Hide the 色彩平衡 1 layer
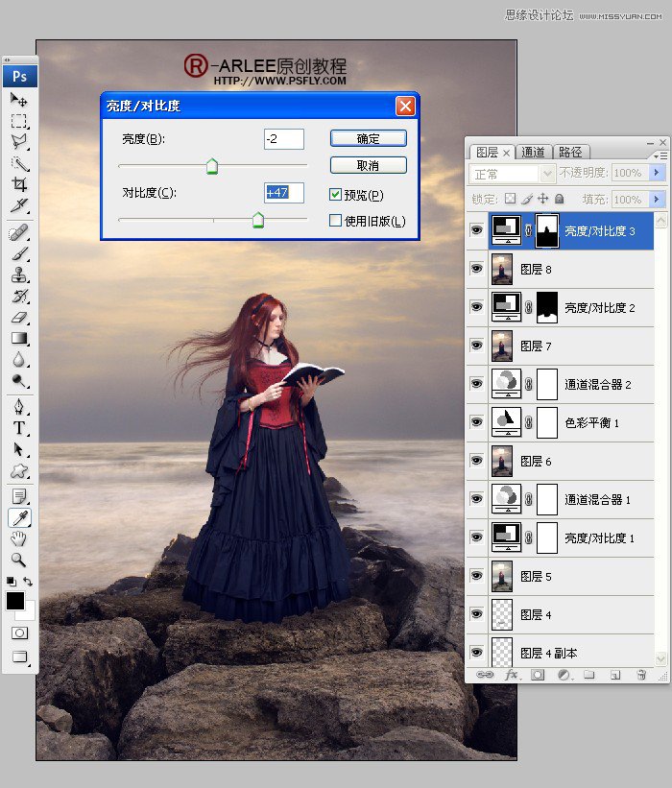672x788 pixels. coord(476,422)
